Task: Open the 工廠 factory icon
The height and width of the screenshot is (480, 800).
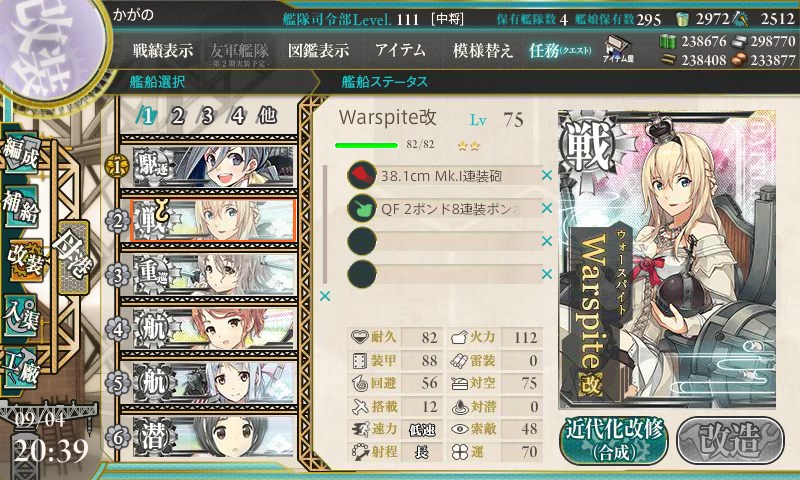Action: pos(20,367)
